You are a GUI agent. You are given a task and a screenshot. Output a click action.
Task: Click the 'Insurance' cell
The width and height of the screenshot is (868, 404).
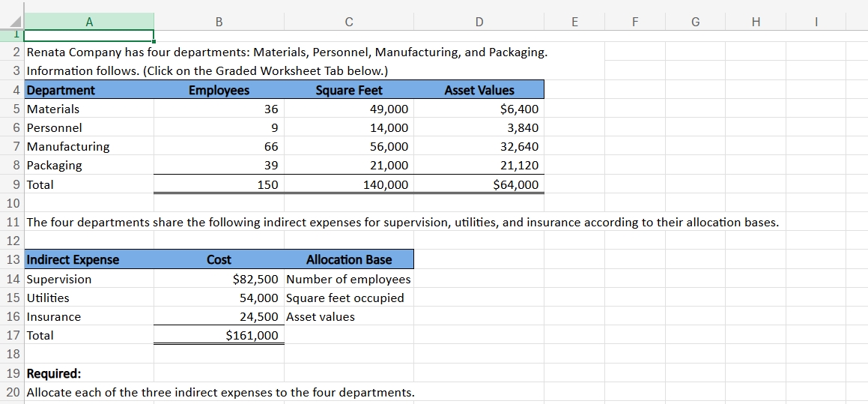[89, 316]
